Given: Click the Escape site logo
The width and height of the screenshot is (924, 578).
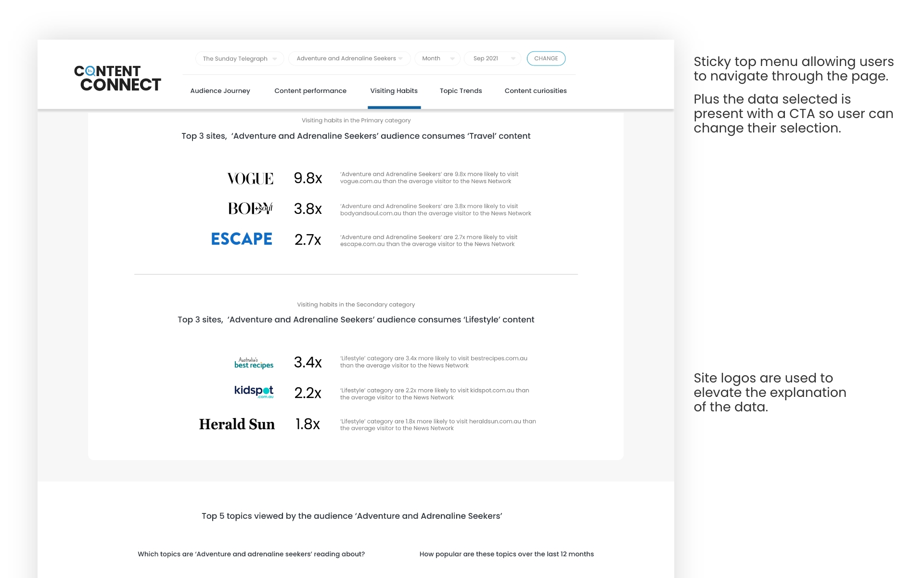Looking at the screenshot, I should [x=242, y=239].
